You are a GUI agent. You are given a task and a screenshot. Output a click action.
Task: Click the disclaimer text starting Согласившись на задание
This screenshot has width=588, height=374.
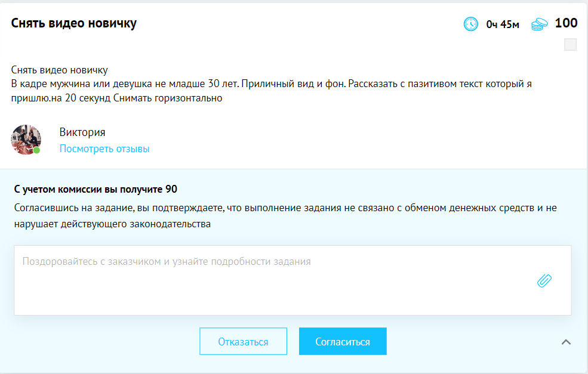point(285,216)
